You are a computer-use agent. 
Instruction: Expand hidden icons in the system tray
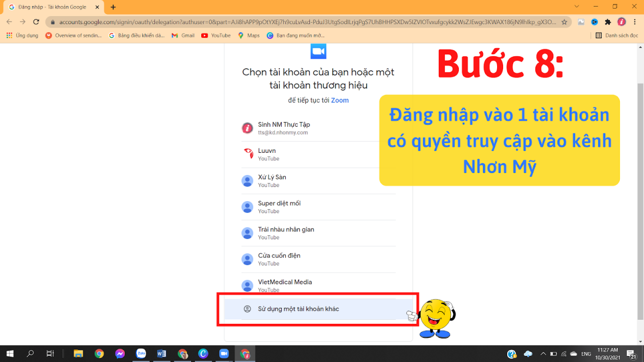tap(543, 353)
